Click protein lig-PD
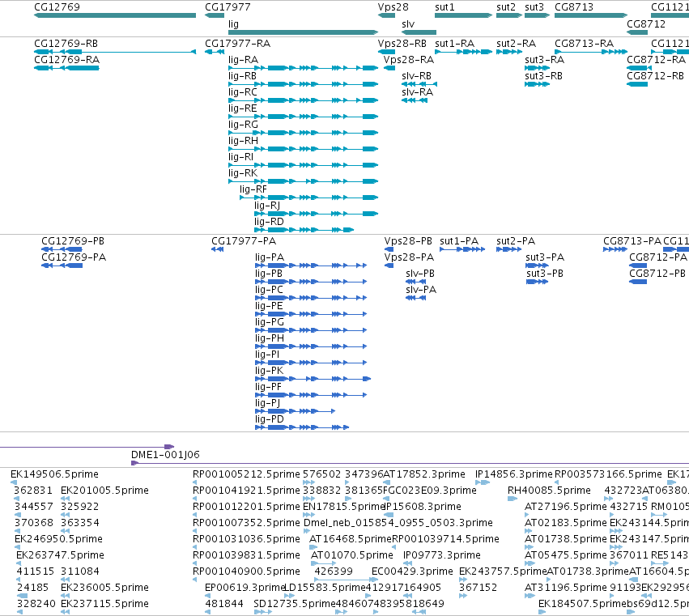Image resolution: width=689 pixels, height=616 pixels. coord(302,427)
